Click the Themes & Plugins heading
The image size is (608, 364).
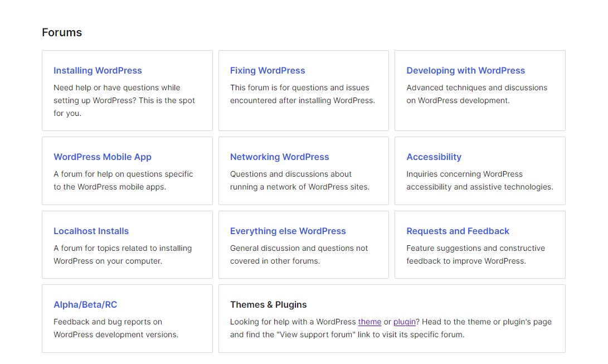(268, 305)
